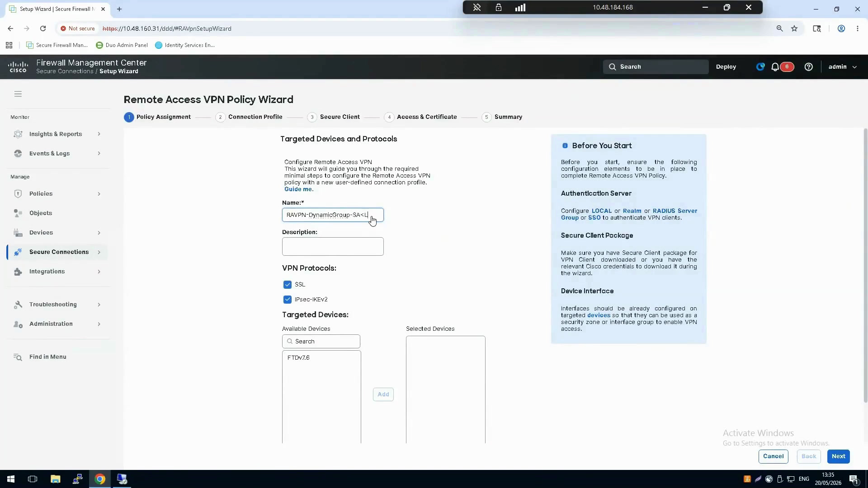Click the Find in Menu search icon
Viewport: 868px width, 488px height.
point(18,357)
